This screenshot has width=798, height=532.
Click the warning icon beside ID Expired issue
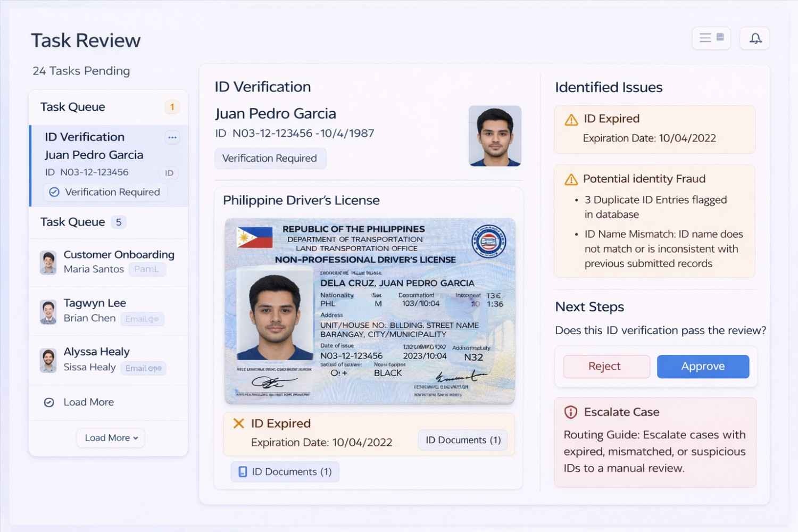tap(571, 119)
